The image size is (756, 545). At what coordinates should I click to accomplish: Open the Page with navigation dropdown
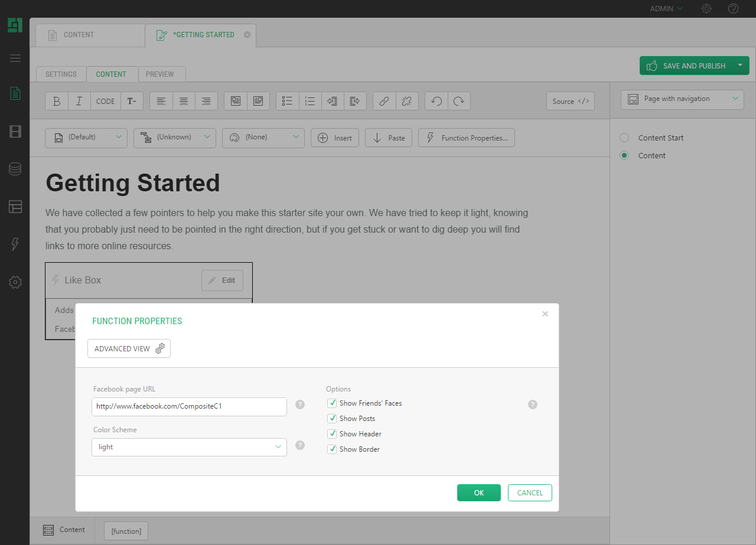point(682,99)
